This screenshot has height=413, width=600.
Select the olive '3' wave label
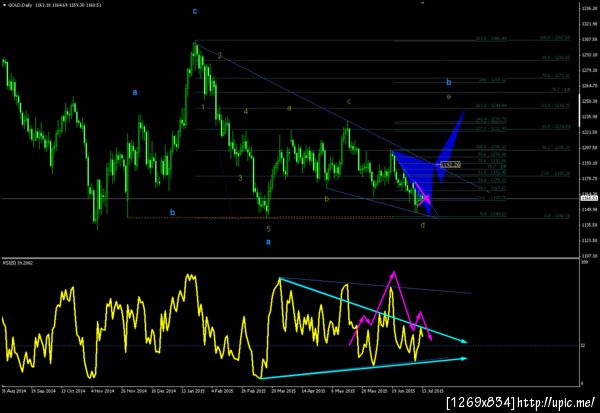tap(240, 178)
